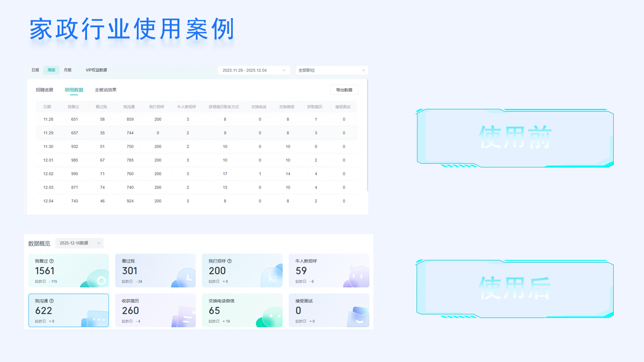Click the 924 value in the 12.04 row
This screenshot has width=644, height=362.
point(130,201)
